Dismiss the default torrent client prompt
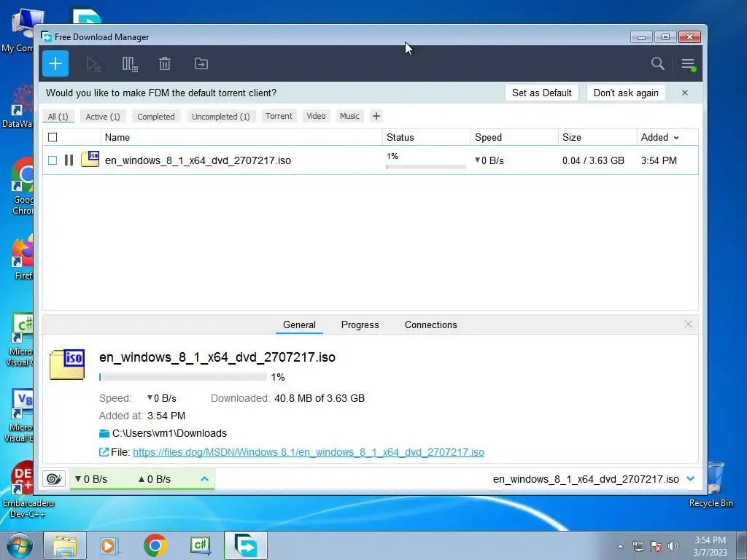The image size is (747, 560). tap(684, 93)
